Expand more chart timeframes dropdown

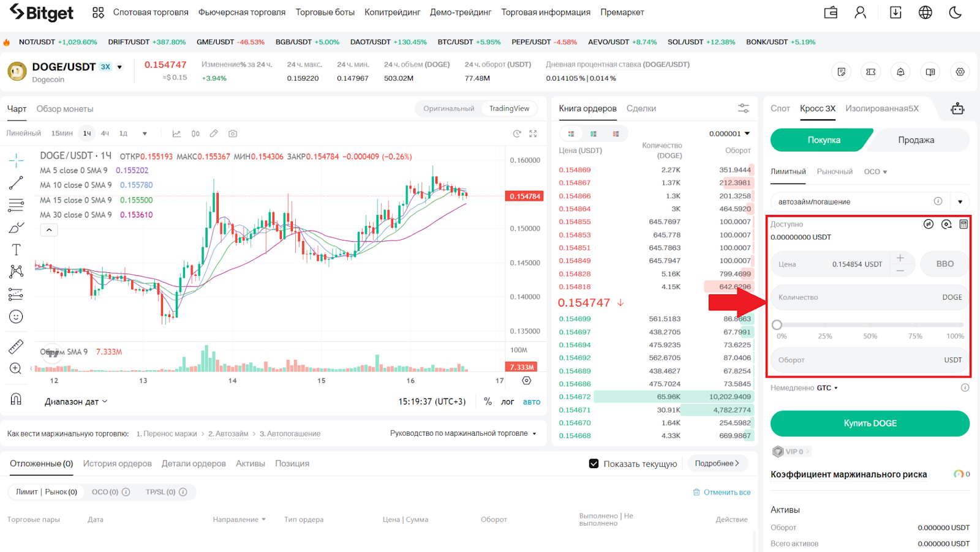pyautogui.click(x=145, y=133)
